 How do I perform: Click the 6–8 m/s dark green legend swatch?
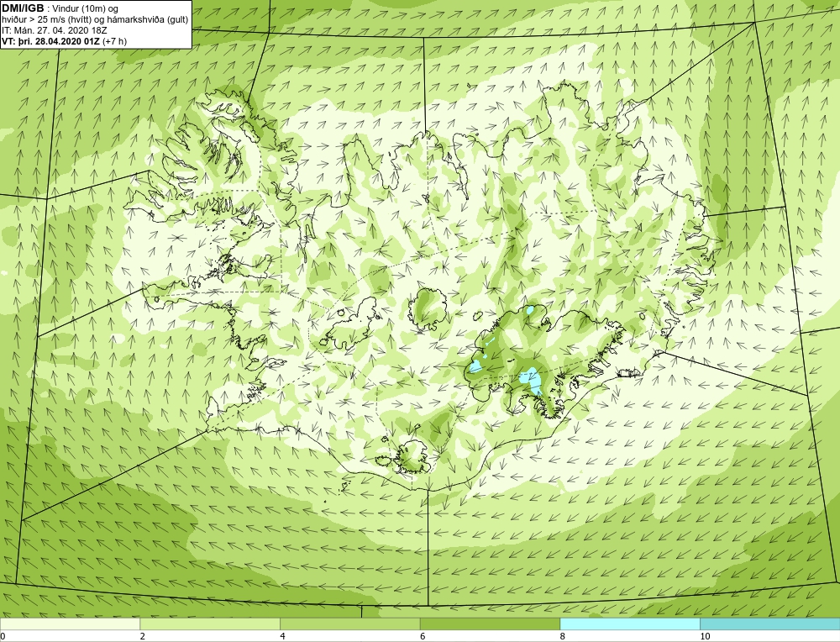point(491,624)
